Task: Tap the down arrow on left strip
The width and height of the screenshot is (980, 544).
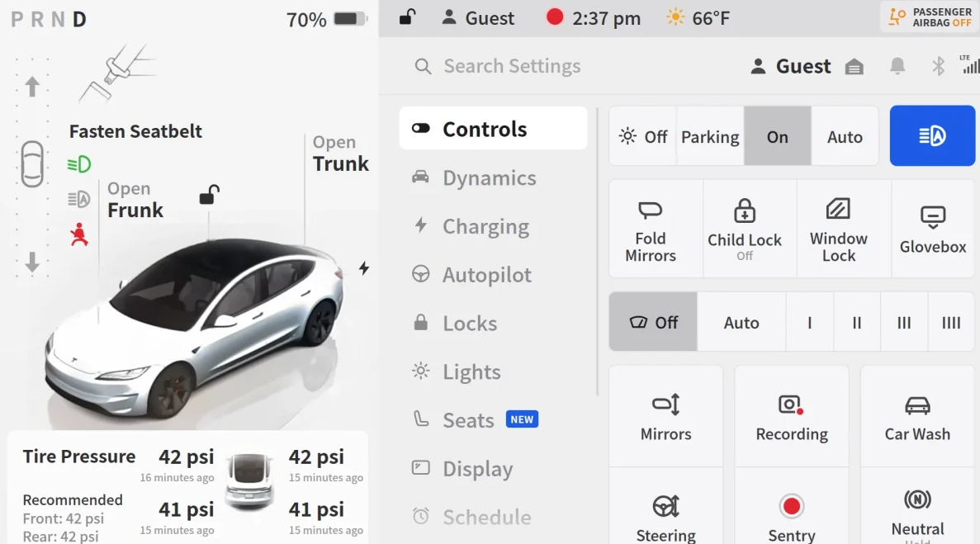Action: [x=32, y=263]
